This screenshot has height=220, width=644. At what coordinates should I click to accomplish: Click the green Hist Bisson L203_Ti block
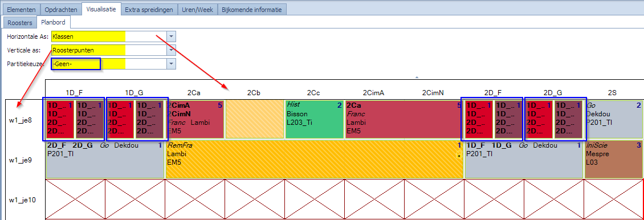(x=314, y=120)
